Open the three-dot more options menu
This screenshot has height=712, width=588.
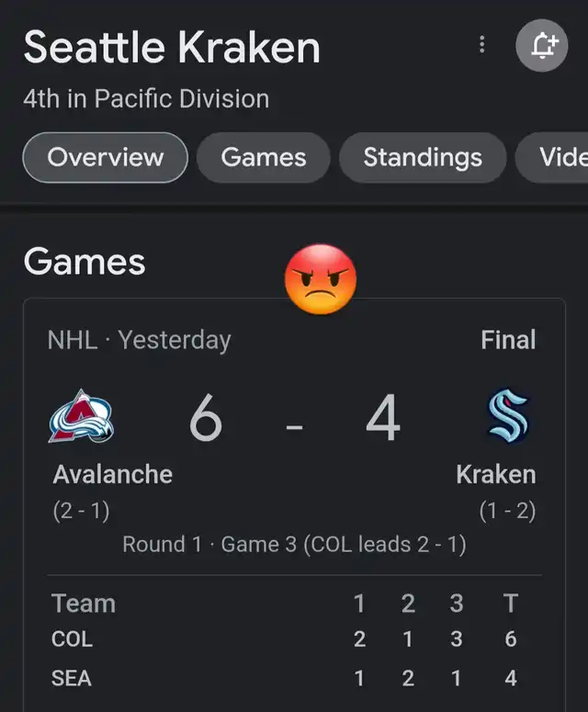[x=482, y=44]
